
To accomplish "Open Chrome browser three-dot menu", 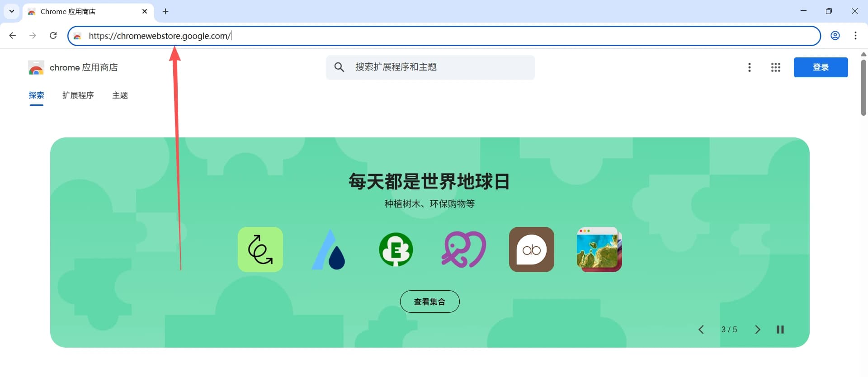I will click(x=855, y=36).
